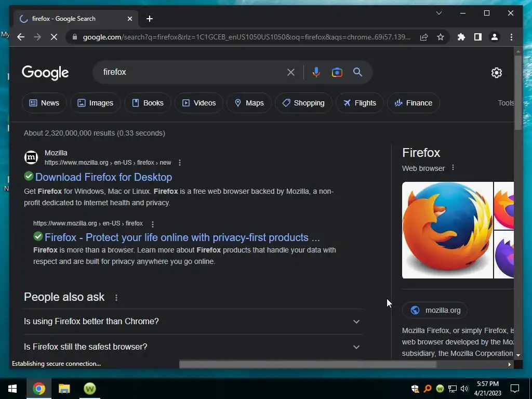Switch to Shopping results
This screenshot has width=532, height=399.
[x=303, y=103]
